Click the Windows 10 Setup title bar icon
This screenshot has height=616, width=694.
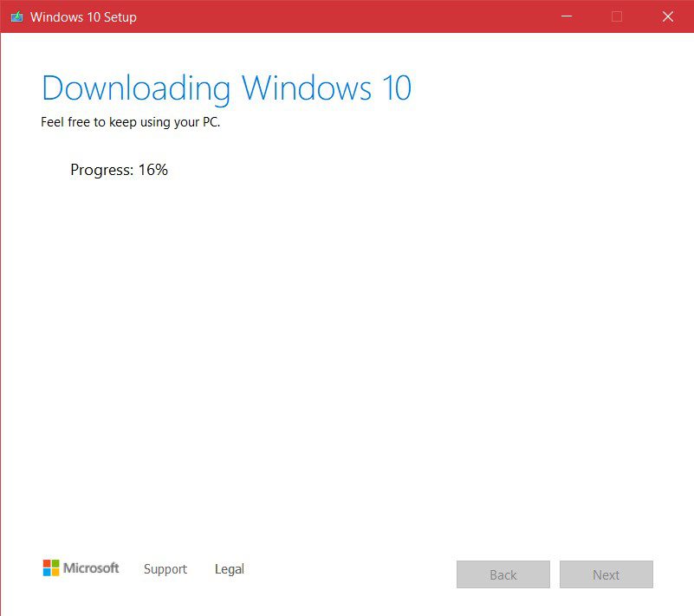click(x=16, y=16)
